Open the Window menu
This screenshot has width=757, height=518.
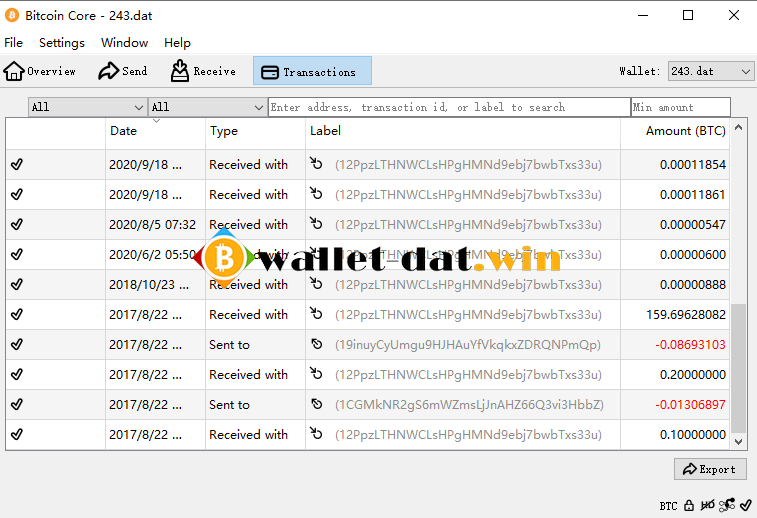point(125,43)
